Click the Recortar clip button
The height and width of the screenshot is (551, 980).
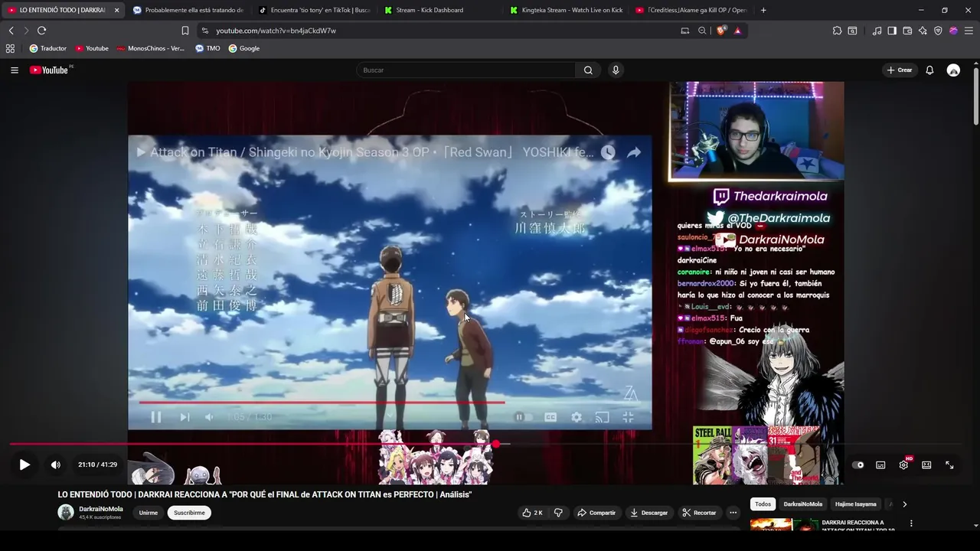coord(699,513)
